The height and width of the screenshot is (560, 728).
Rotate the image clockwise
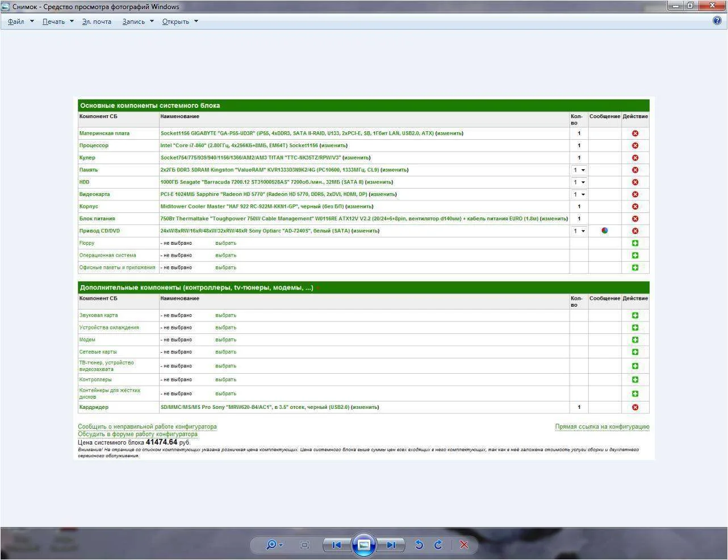(438, 545)
